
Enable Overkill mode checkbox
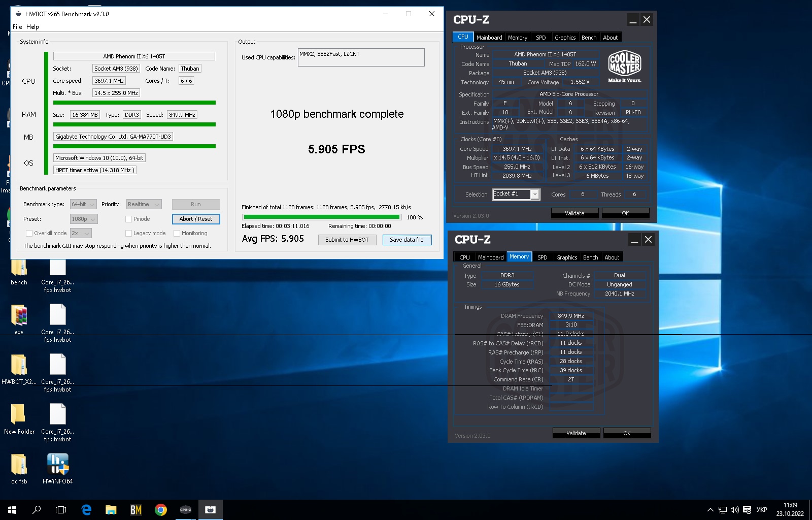(x=29, y=233)
